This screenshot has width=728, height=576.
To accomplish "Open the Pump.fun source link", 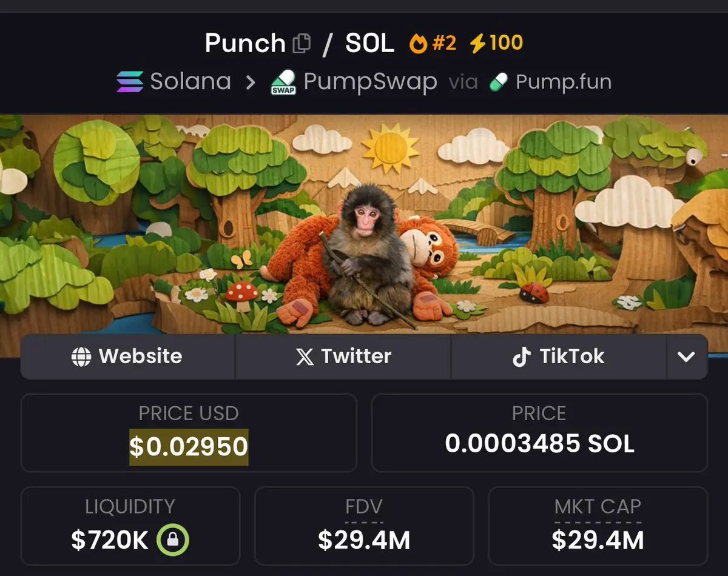I will click(x=550, y=82).
